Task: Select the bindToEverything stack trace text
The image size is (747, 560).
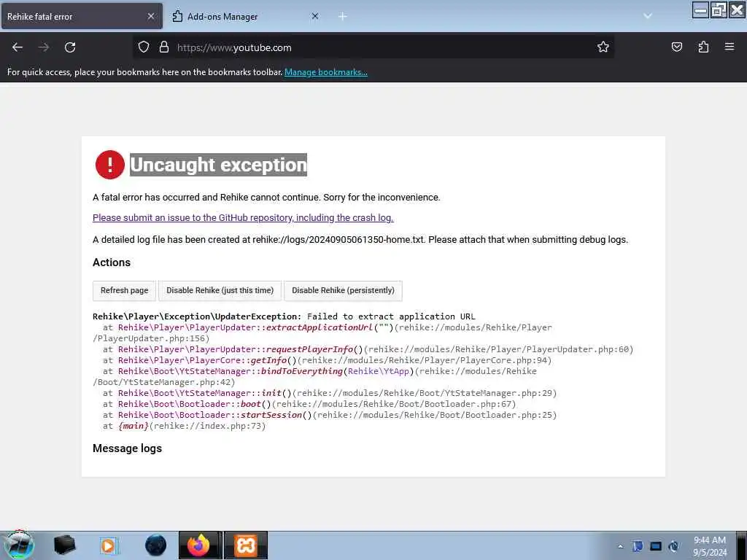Action: point(302,371)
